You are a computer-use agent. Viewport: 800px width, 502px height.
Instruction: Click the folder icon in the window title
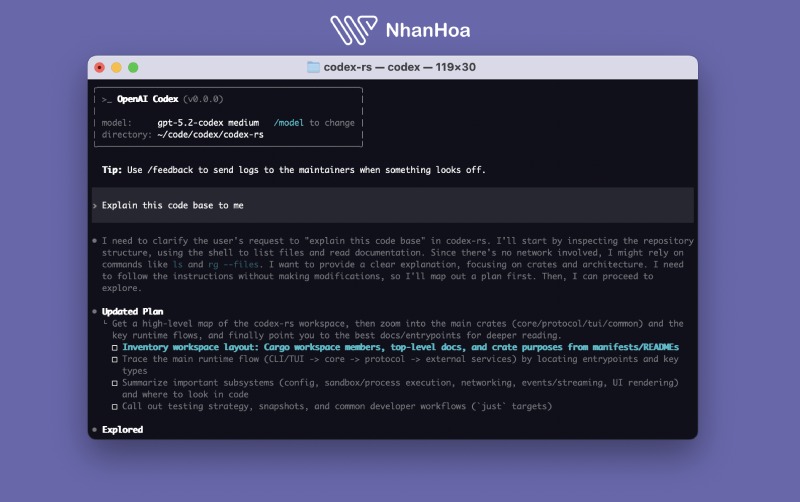[313, 67]
